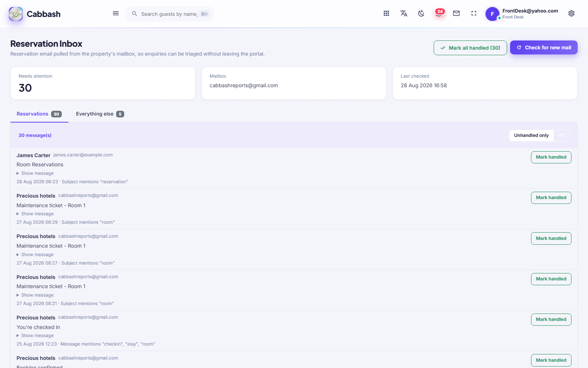The image size is (588, 368).
Task: Switch to the Reservations tab
Action: pyautogui.click(x=39, y=114)
